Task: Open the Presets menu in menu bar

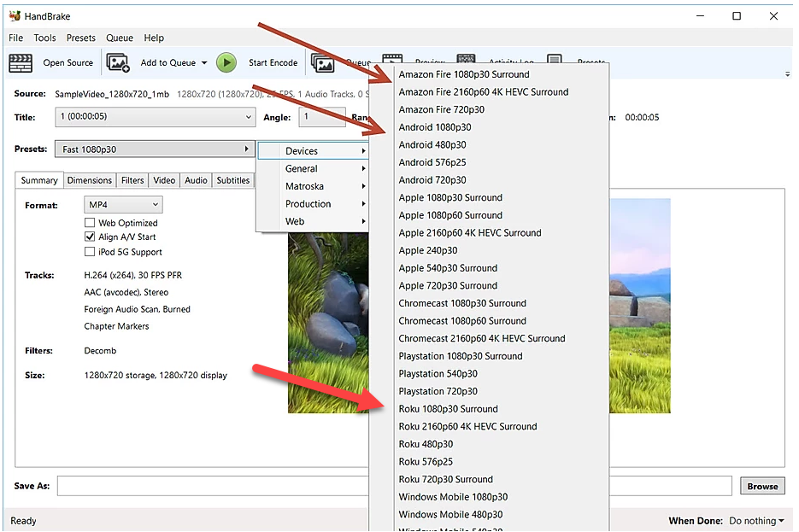Action: (x=81, y=38)
